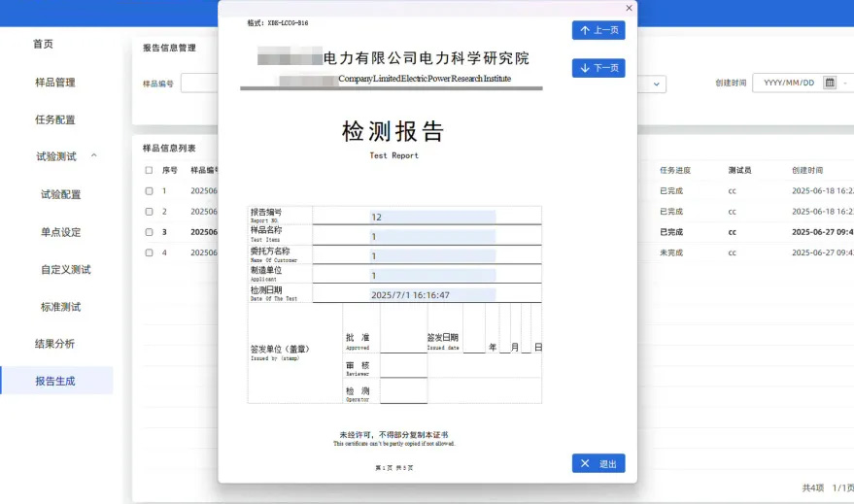Click the 创建时间 YYYY/MM/DD date field

[789, 83]
